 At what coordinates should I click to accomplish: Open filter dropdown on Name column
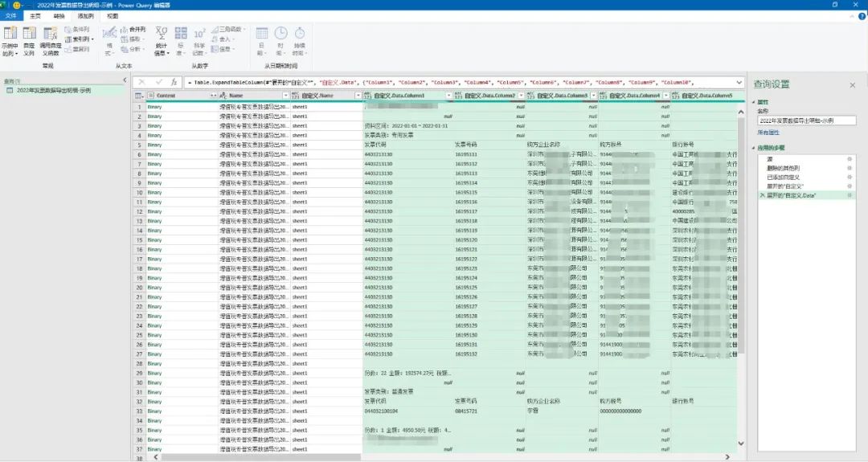pos(285,96)
